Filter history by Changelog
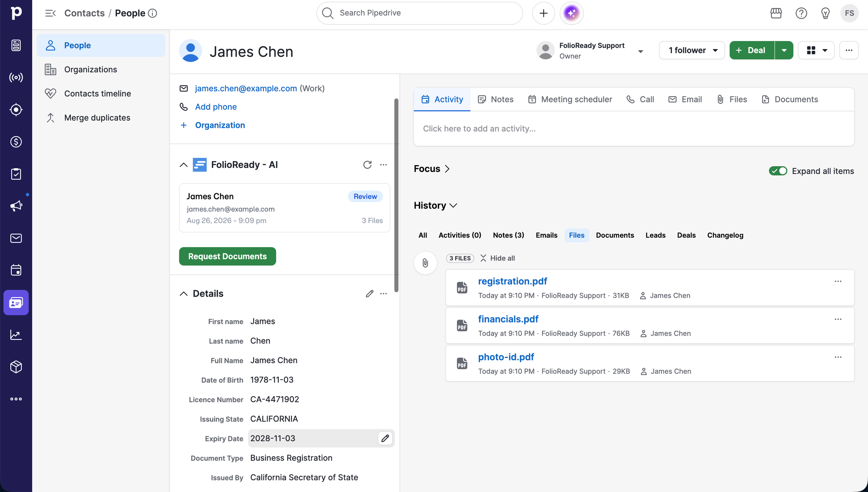Screen dimensions: 868x492 point(725,235)
